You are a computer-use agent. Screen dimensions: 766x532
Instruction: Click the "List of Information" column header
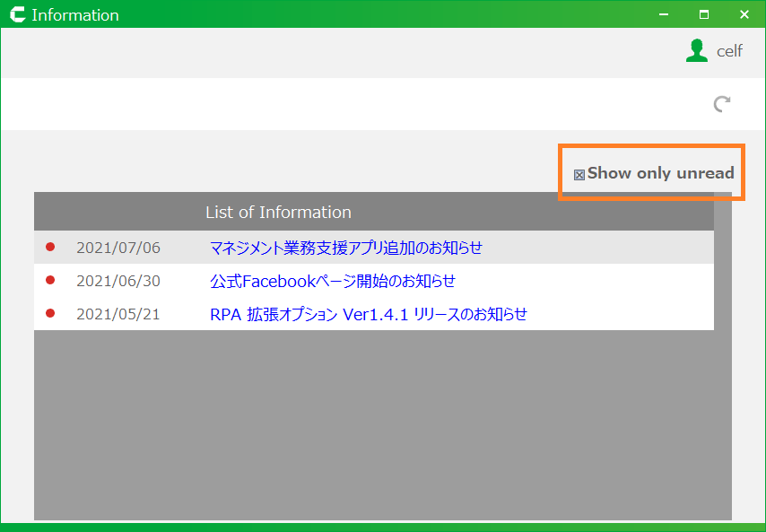pos(278,213)
